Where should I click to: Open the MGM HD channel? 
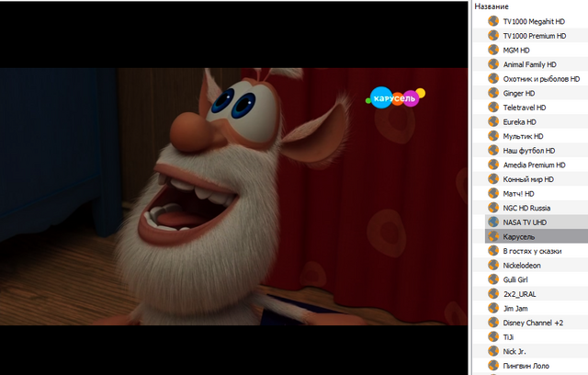516,51
